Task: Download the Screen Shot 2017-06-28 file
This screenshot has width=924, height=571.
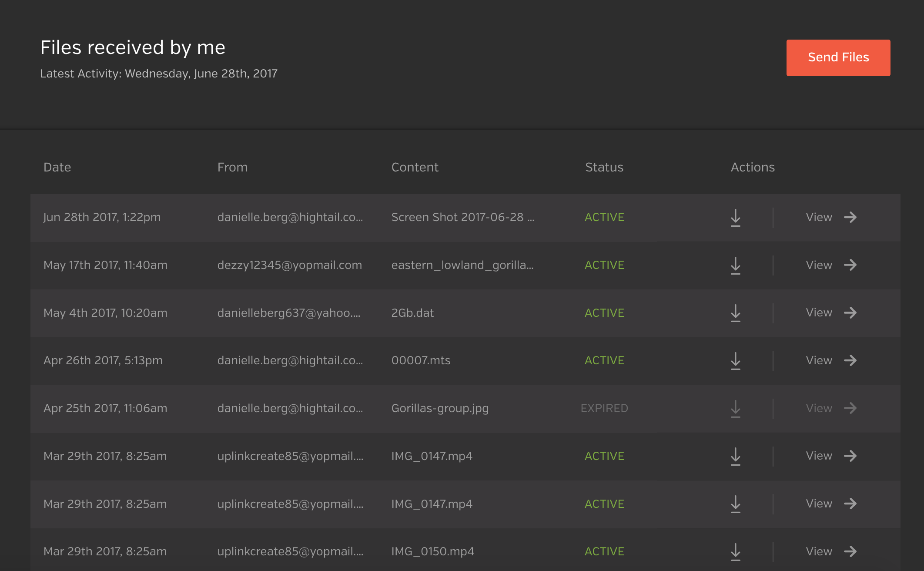Action: coord(735,218)
